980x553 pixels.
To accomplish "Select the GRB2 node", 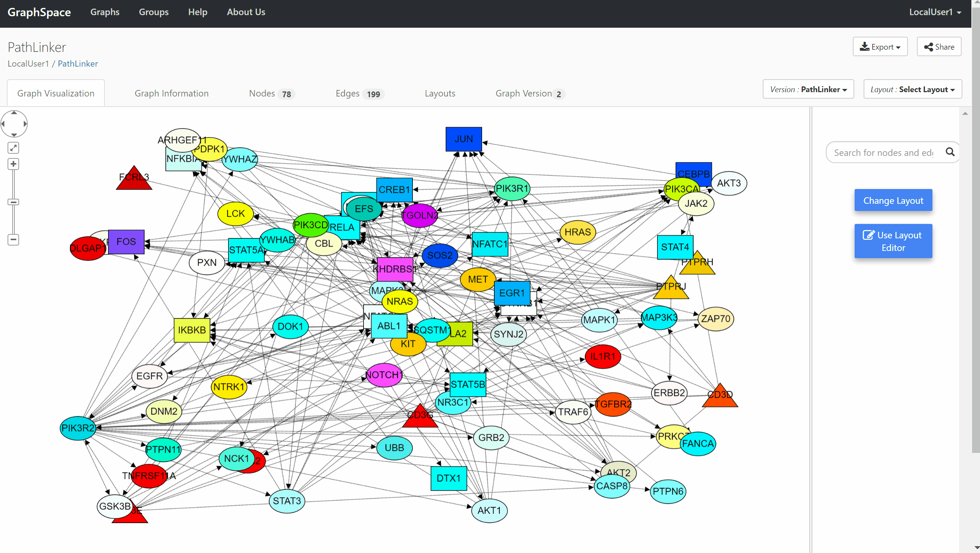I will click(491, 437).
